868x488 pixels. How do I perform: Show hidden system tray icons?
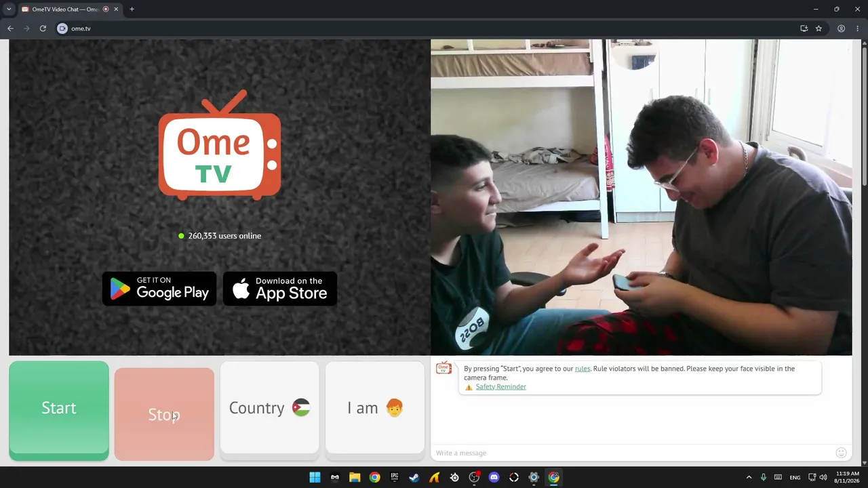coord(749,477)
